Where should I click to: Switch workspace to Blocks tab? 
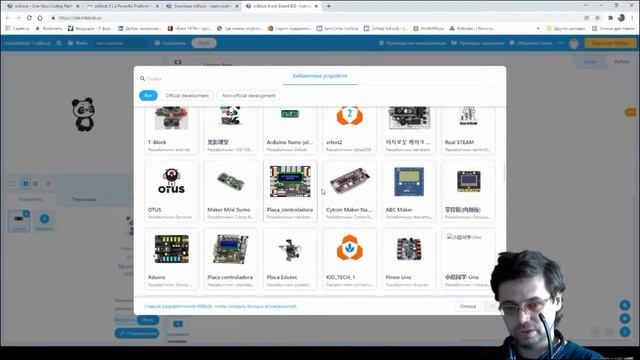589,62
